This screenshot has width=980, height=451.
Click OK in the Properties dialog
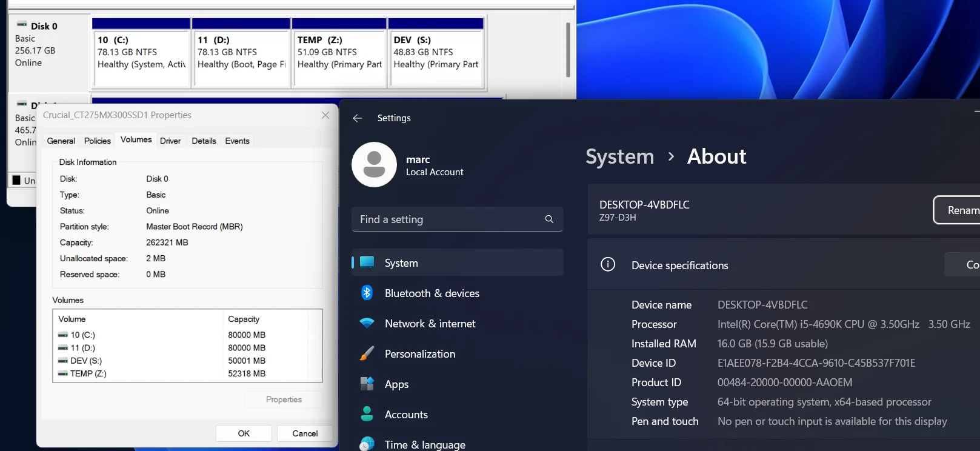[244, 433]
